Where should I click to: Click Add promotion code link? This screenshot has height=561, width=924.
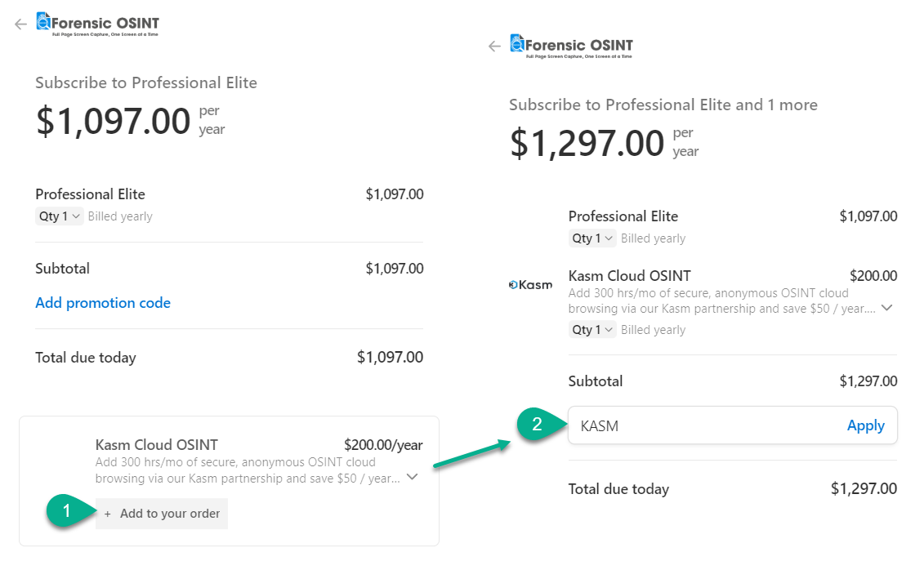tap(103, 303)
